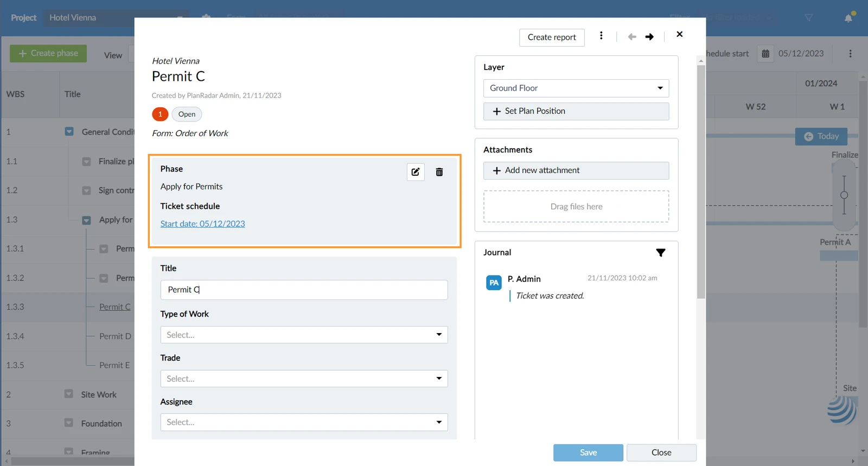Open the Layer Ground Floor dropdown
The height and width of the screenshot is (466, 868).
(576, 88)
